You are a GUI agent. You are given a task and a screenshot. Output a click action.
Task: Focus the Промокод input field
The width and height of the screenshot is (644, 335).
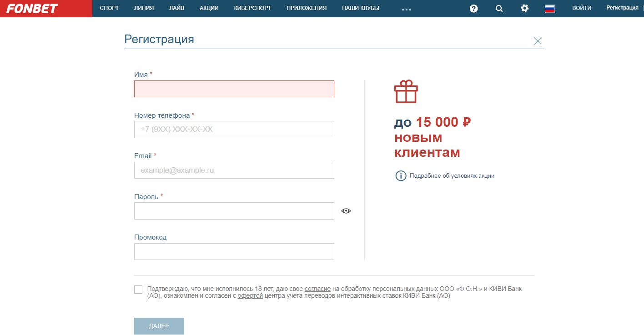click(234, 252)
